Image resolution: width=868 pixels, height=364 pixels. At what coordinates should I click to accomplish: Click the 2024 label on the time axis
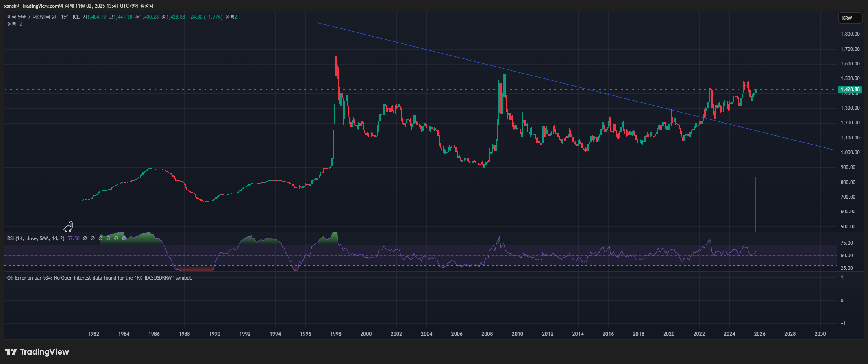(x=729, y=334)
